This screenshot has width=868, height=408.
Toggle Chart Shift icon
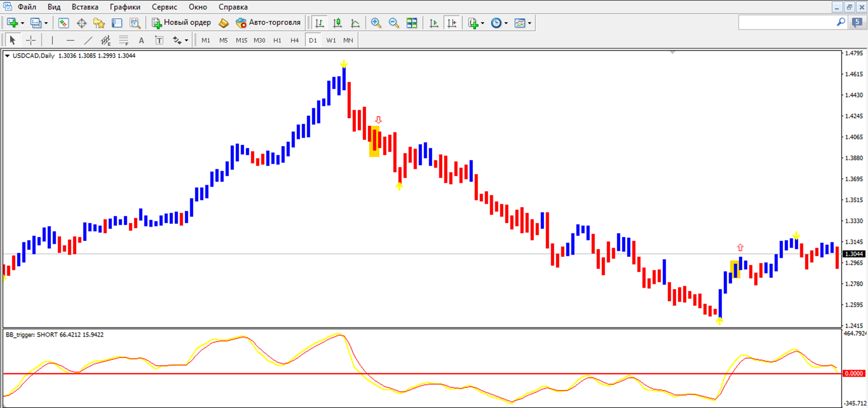tap(452, 23)
